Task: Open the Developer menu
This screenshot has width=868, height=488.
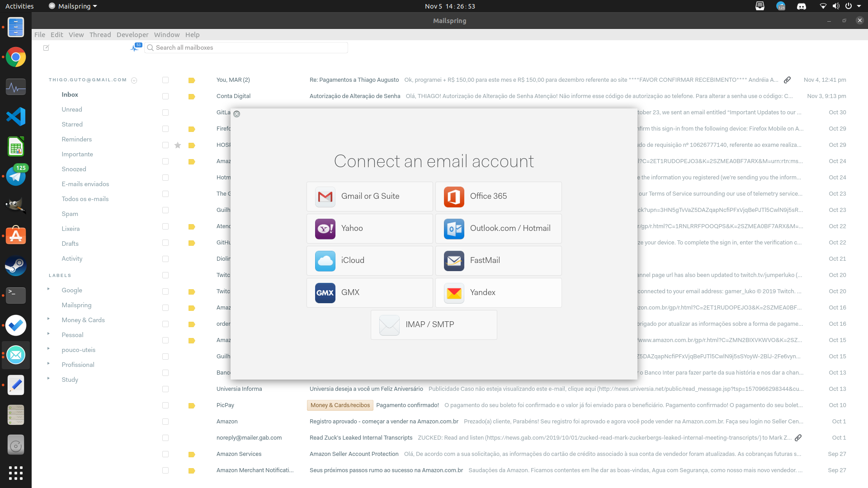Action: click(x=132, y=34)
